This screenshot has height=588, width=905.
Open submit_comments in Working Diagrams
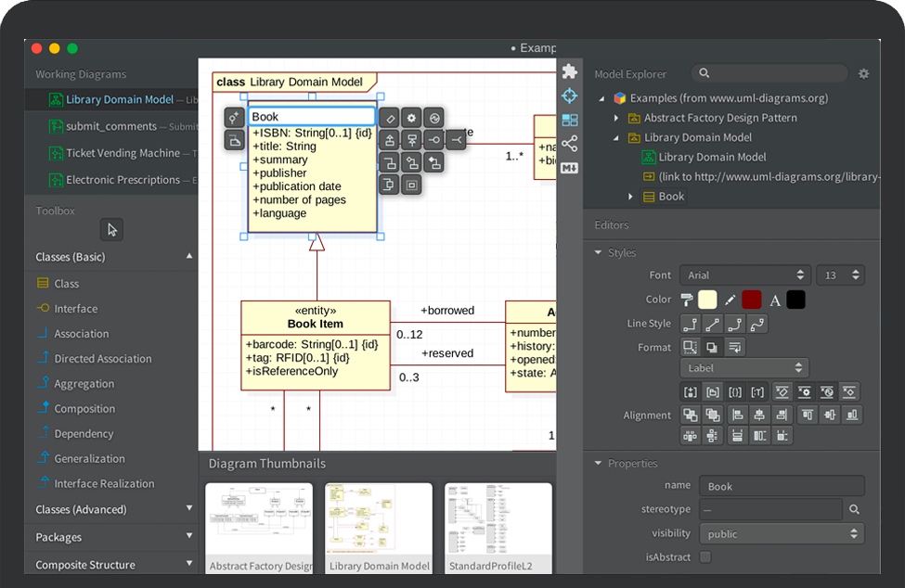(110, 126)
